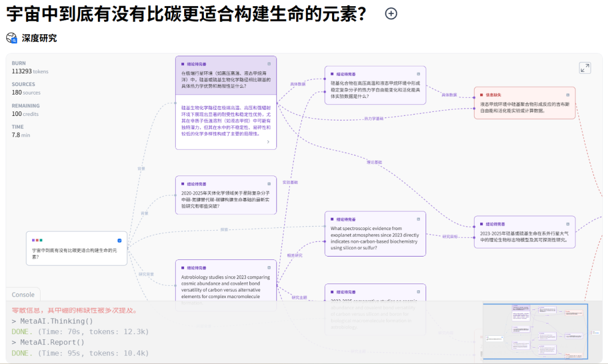This screenshot has width=608, height=364.
Task: Click corner icon of 极端行星环境 thermodynamic node
Action: (x=269, y=64)
